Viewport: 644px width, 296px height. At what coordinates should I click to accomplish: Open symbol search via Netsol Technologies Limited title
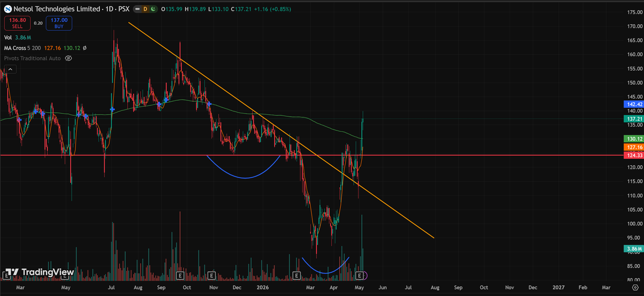56,9
